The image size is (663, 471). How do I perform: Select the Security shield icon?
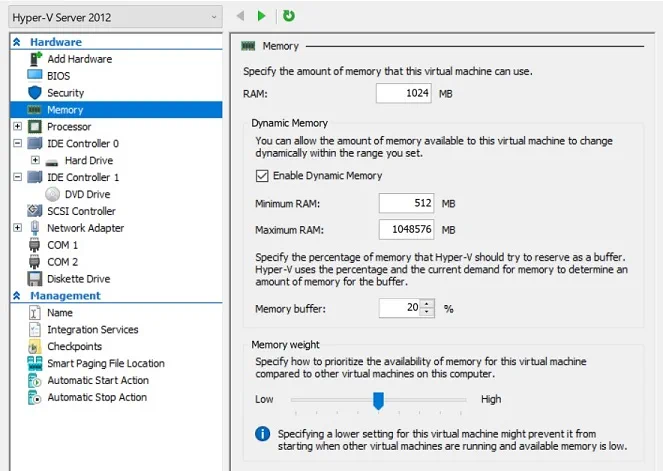pyautogui.click(x=34, y=93)
